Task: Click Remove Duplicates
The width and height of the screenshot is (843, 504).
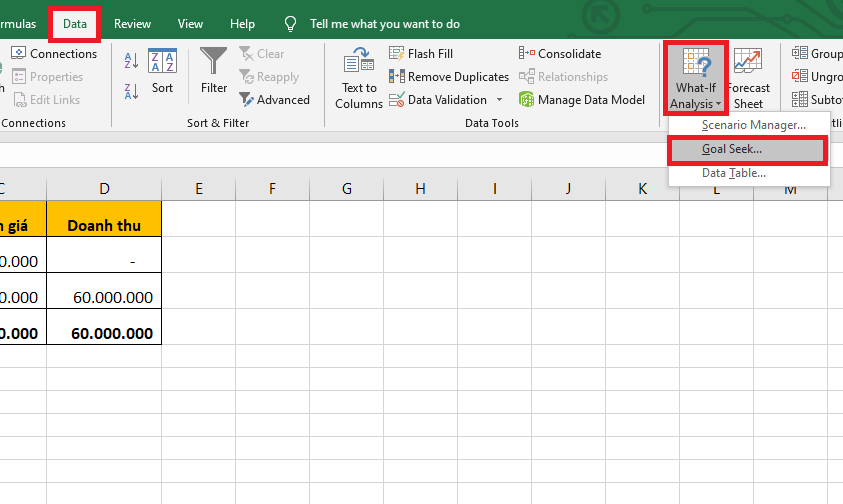Action: (x=449, y=77)
